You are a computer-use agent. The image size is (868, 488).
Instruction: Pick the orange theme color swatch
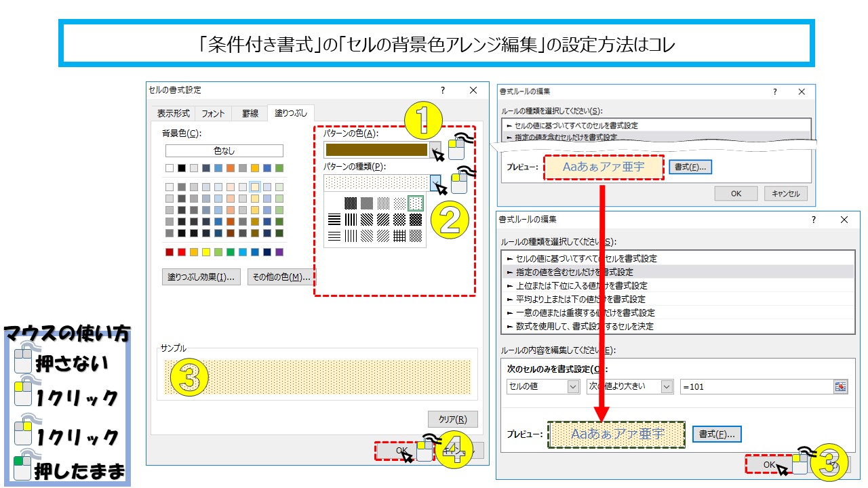point(231,168)
